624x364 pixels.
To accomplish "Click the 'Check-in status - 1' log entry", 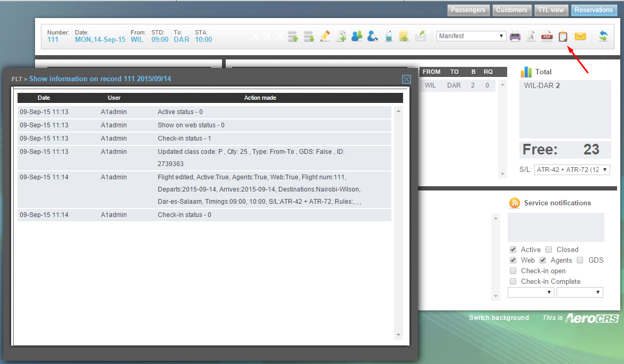I will tap(204, 138).
